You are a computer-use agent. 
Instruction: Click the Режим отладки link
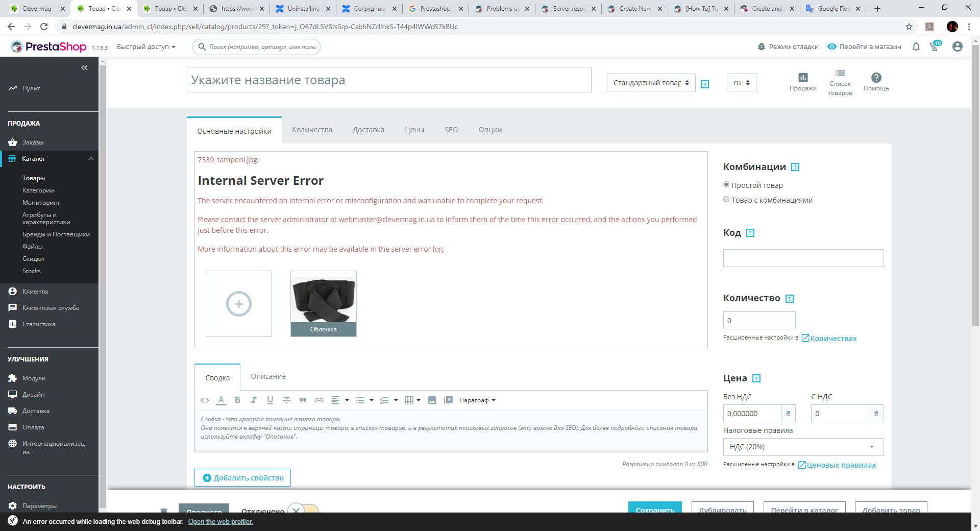[788, 47]
